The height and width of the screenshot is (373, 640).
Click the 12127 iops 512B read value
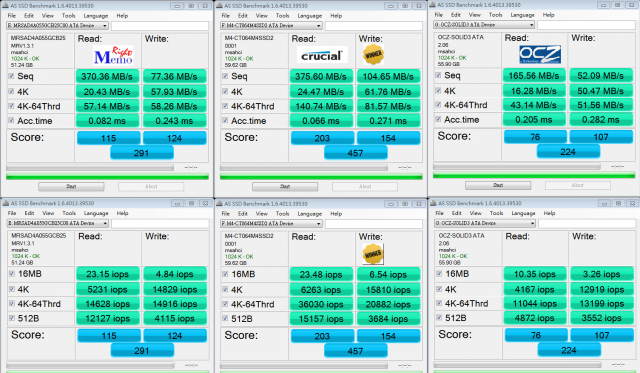tap(108, 318)
